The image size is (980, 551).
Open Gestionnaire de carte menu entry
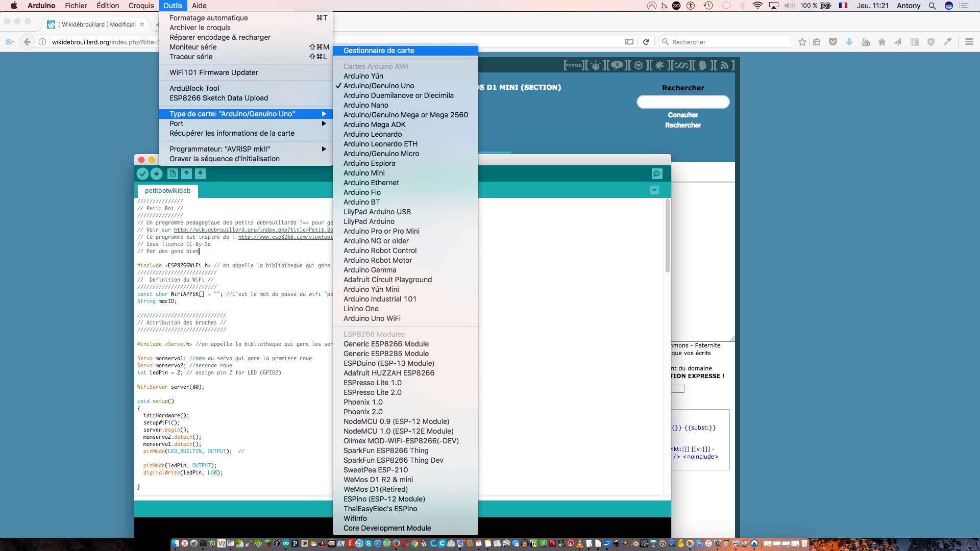point(378,51)
